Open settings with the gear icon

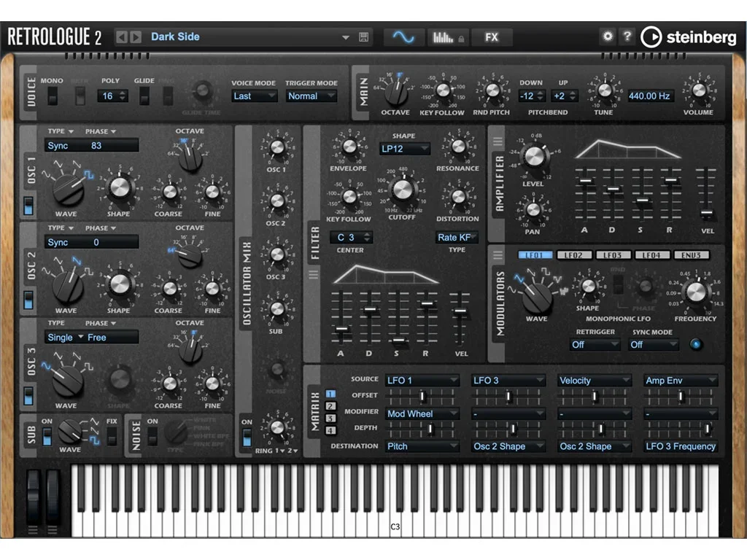[607, 36]
